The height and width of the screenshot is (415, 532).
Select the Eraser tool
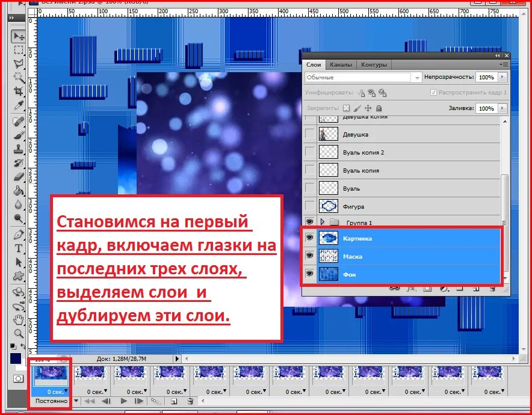click(18, 176)
